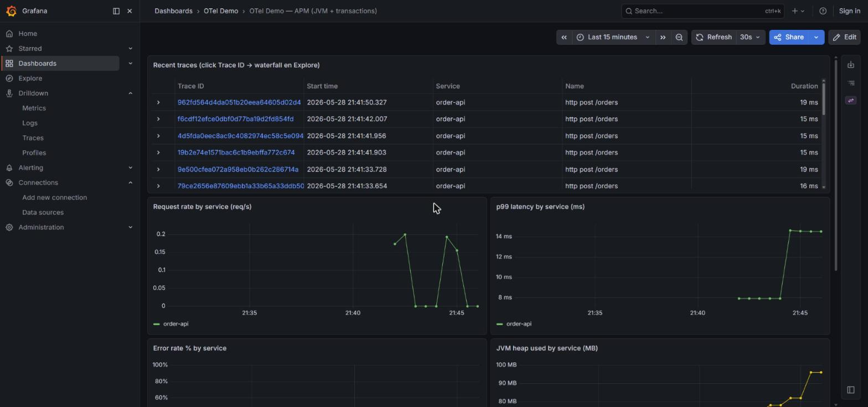Screen dimensions: 868x407
Task: Open Drilldown section link
Action: 33,93
